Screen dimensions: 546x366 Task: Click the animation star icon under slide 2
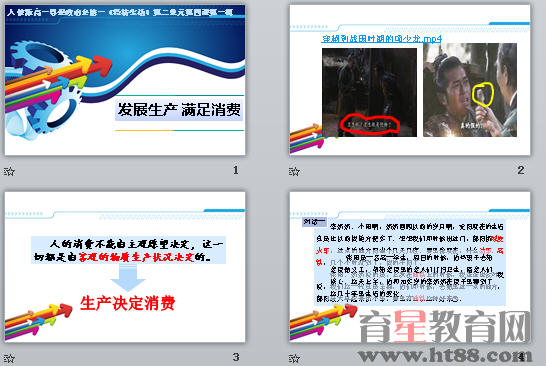coord(294,171)
